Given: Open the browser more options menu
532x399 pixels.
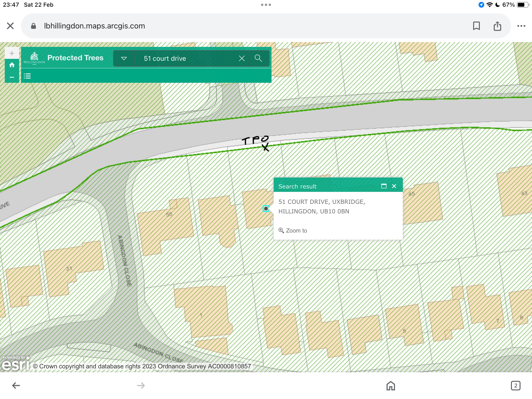Looking at the screenshot, I should tap(521, 26).
